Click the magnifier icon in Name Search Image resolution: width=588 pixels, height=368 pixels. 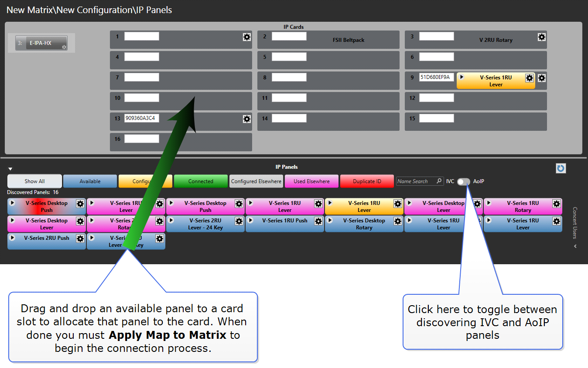438,181
